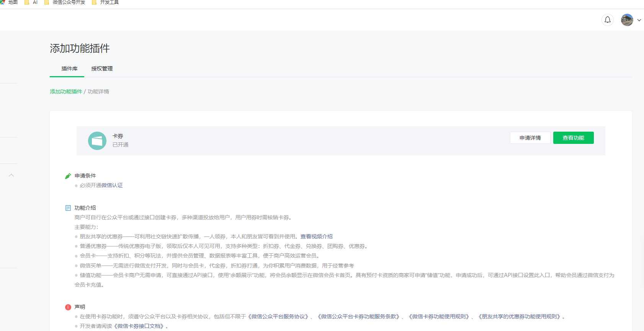Viewport: 644px width, 331px height.
Task: Click the 必须开通微信认证 requirement text
Action: click(101, 185)
